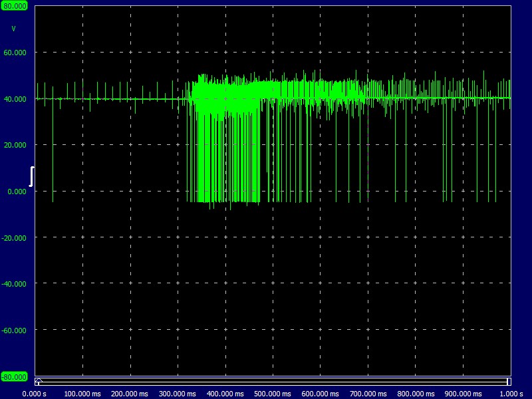The width and height of the screenshot is (532, 399).
Task: Click the 60.000 voltage axis label
Action: pos(15,53)
